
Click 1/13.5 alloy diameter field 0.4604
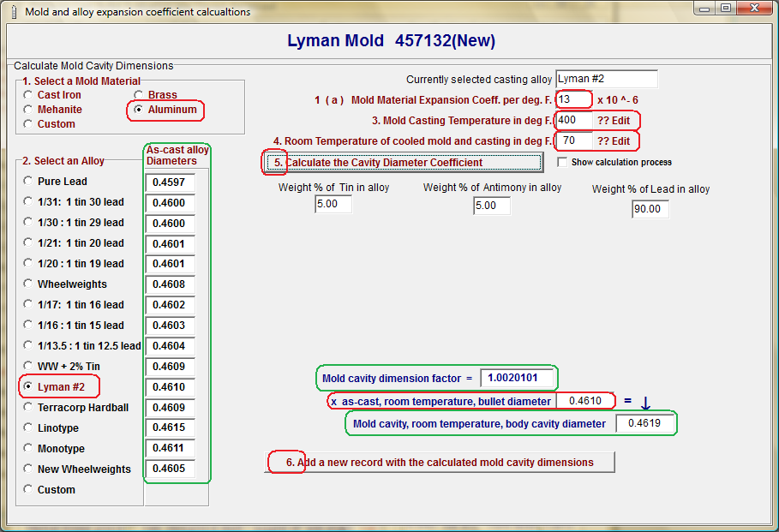170,346
